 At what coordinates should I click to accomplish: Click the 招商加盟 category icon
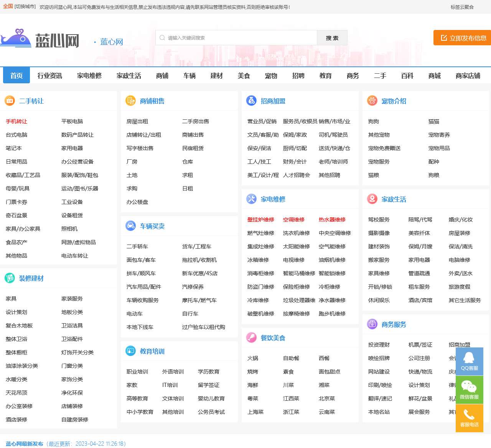tap(251, 101)
